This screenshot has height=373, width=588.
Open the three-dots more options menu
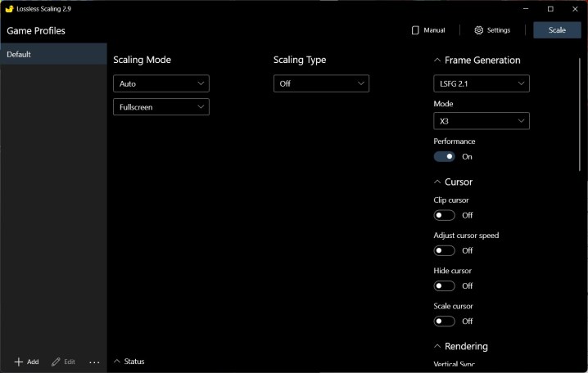94,362
